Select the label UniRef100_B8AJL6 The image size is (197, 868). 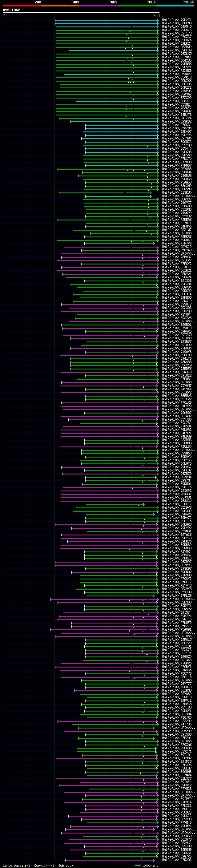pyautogui.click(x=176, y=101)
